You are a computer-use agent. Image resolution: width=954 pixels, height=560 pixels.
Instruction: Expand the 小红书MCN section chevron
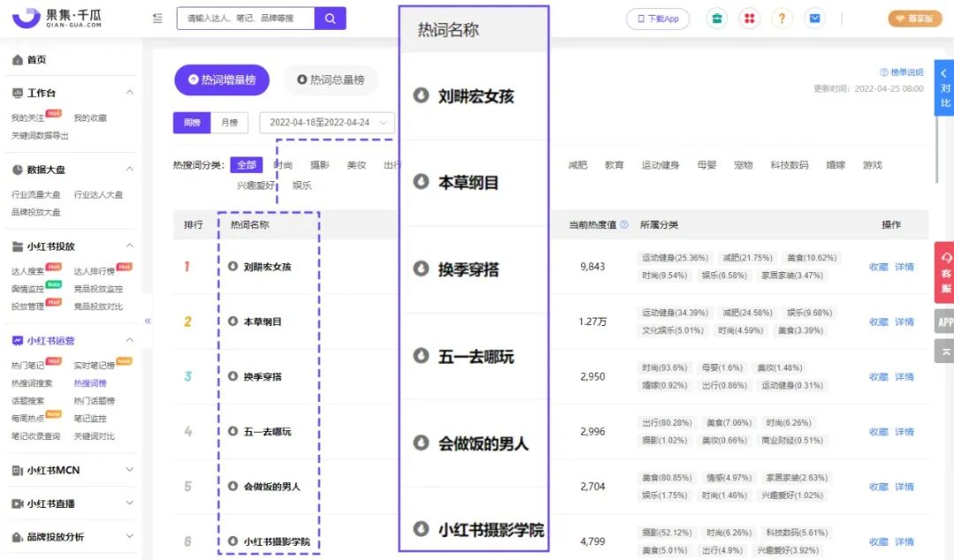pos(130,470)
